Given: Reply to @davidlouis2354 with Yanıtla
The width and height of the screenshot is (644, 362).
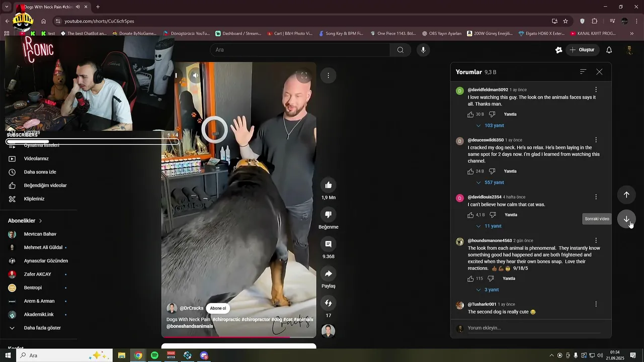Looking at the screenshot, I should [x=511, y=215].
